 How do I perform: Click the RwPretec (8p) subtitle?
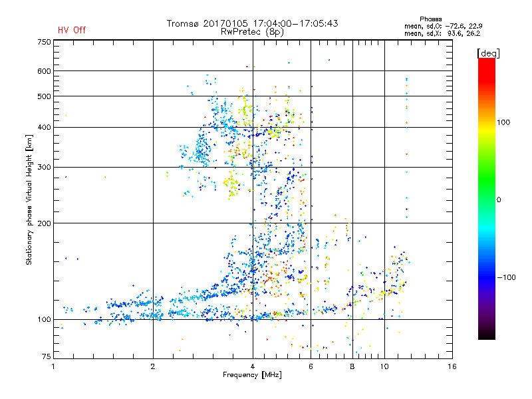tap(252, 32)
